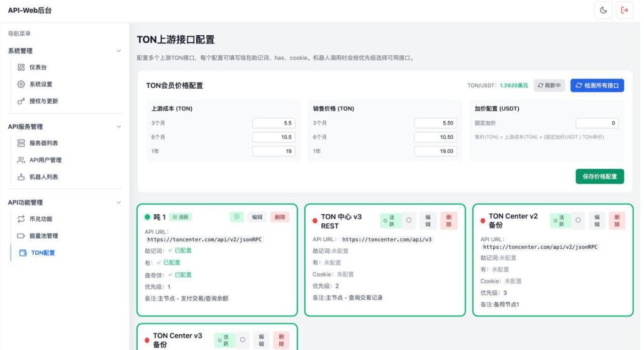Click 删除 on TON 中心 v3 REST card

[448, 221]
